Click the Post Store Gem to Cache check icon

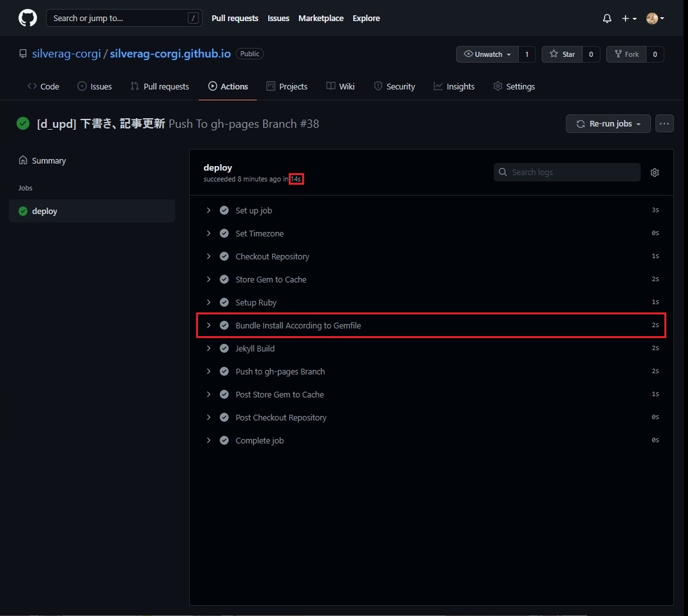click(x=224, y=394)
